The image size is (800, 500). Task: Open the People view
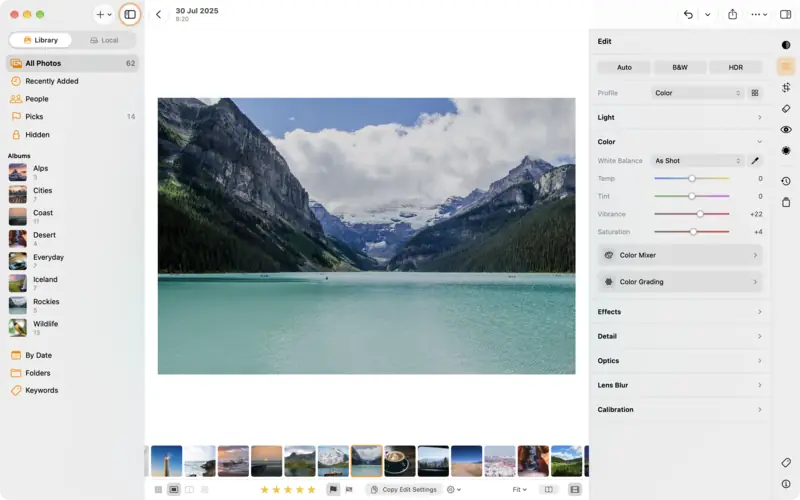click(x=72, y=99)
